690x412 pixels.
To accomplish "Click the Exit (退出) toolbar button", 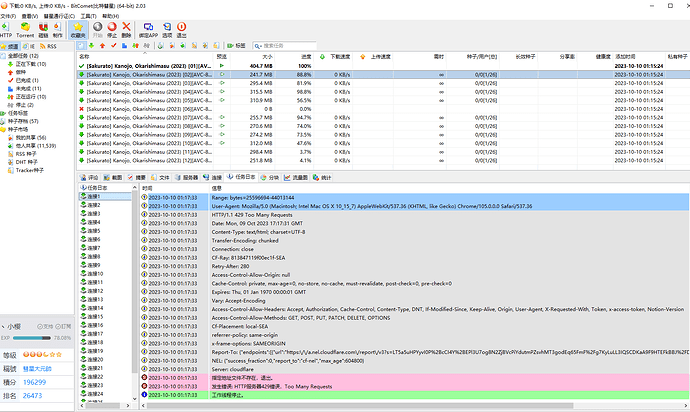I will click(x=181, y=30).
